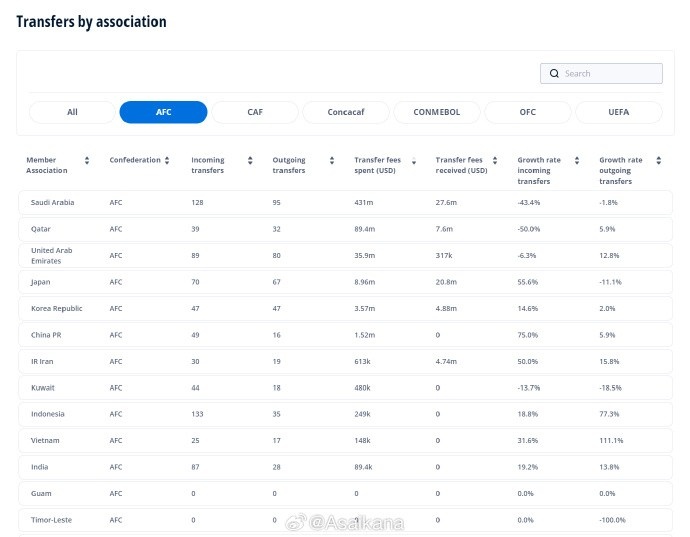The height and width of the screenshot is (537, 690).
Task: Sort by Transfer fees received arrows
Action: (x=495, y=160)
